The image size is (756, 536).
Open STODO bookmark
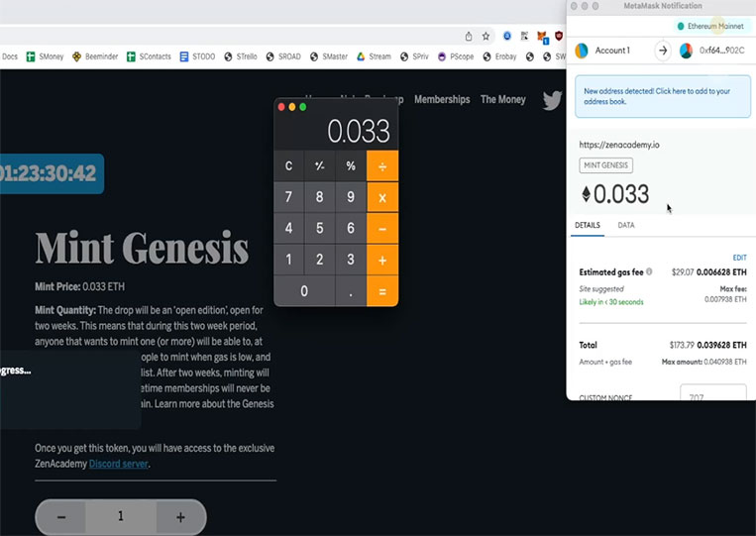coord(197,56)
